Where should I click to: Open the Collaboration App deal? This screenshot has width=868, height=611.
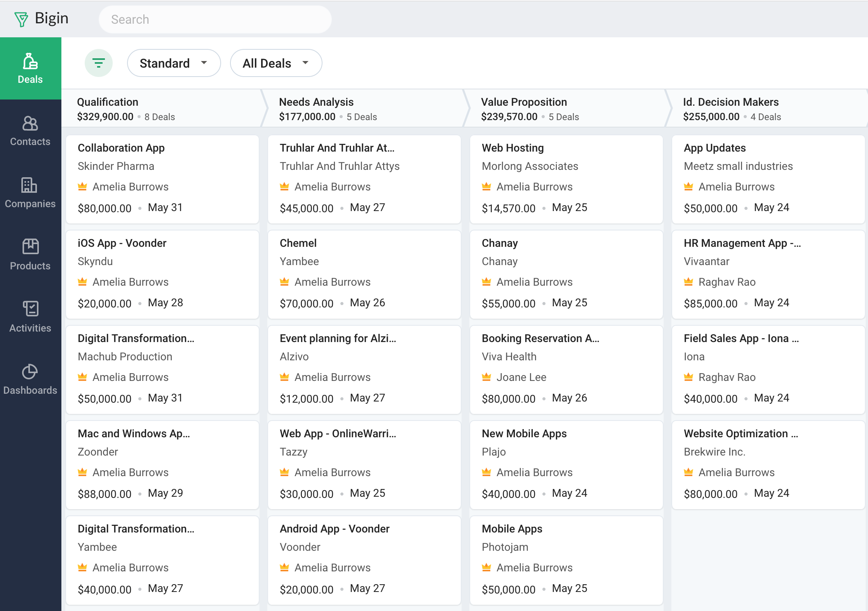click(x=121, y=148)
